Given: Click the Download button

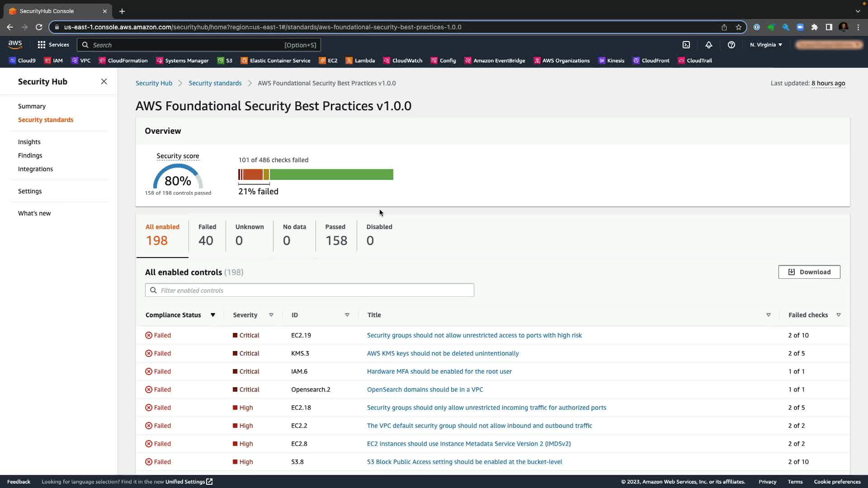Looking at the screenshot, I should click(809, 272).
